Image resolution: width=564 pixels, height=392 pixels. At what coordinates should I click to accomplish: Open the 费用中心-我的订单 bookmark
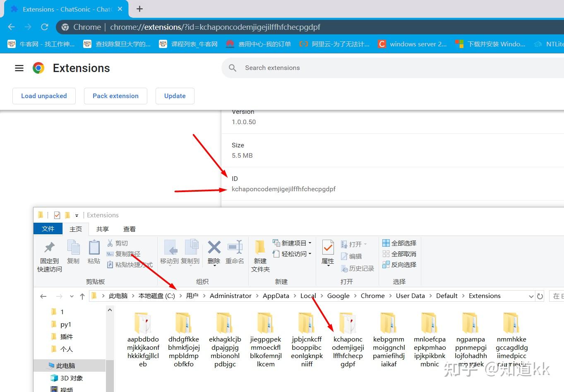(x=259, y=44)
